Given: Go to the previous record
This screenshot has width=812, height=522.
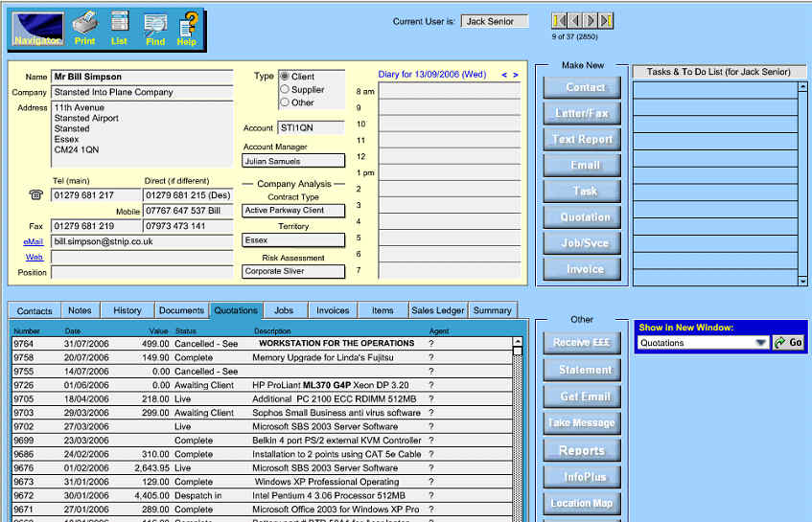Looking at the screenshot, I should click(x=575, y=21).
